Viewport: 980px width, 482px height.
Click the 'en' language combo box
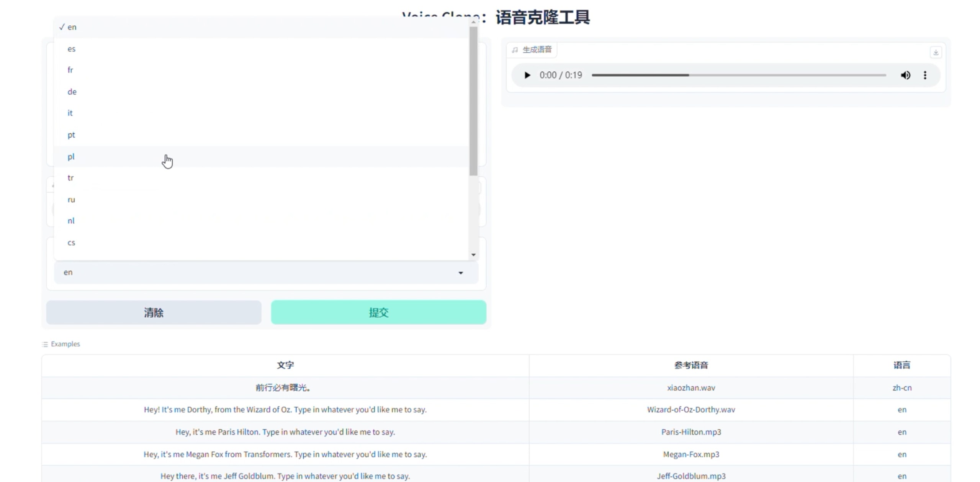click(260, 272)
